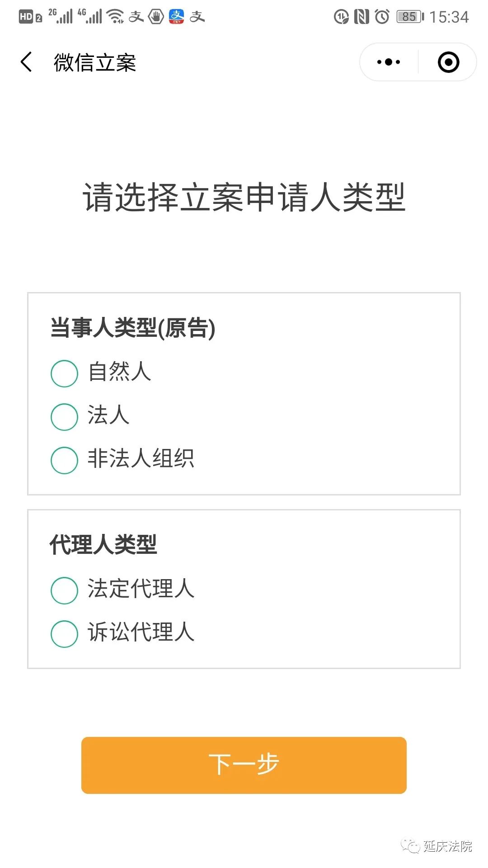Viewport: 488px width, 868px height.
Task: Tap the alarm clock status icon
Action: coord(382,17)
